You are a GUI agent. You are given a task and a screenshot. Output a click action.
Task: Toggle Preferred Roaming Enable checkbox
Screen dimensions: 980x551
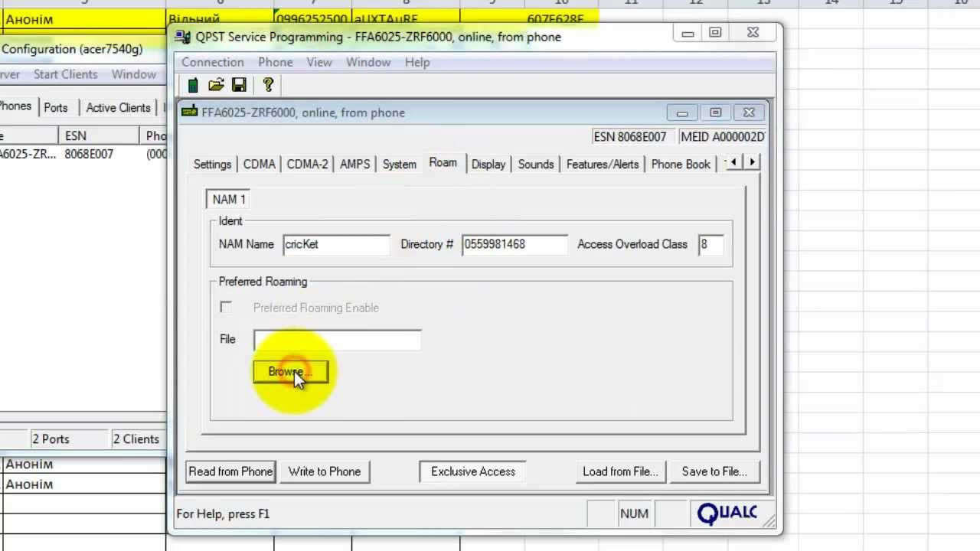click(x=226, y=307)
